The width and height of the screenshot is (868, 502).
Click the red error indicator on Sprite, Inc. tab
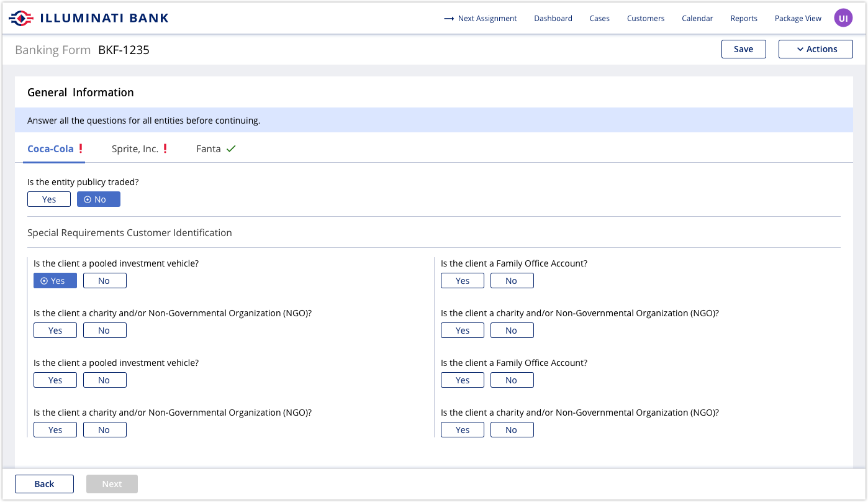(x=165, y=148)
